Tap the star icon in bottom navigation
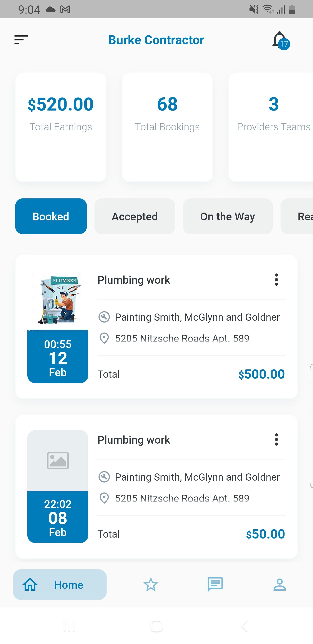 [151, 585]
